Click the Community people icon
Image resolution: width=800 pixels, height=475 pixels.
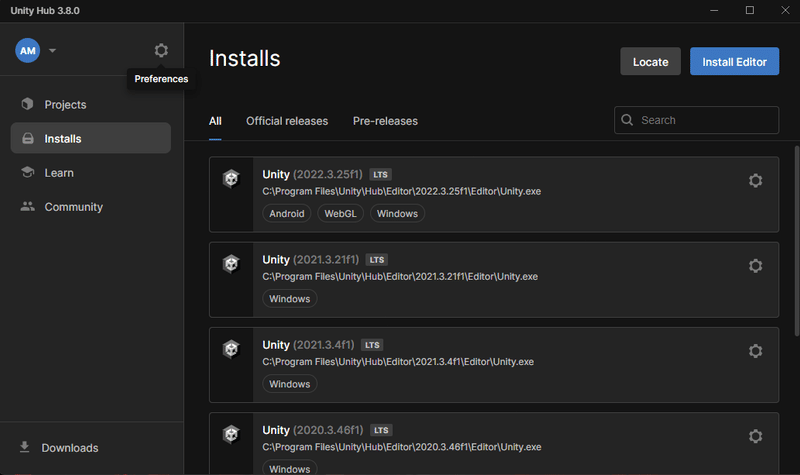pos(28,206)
